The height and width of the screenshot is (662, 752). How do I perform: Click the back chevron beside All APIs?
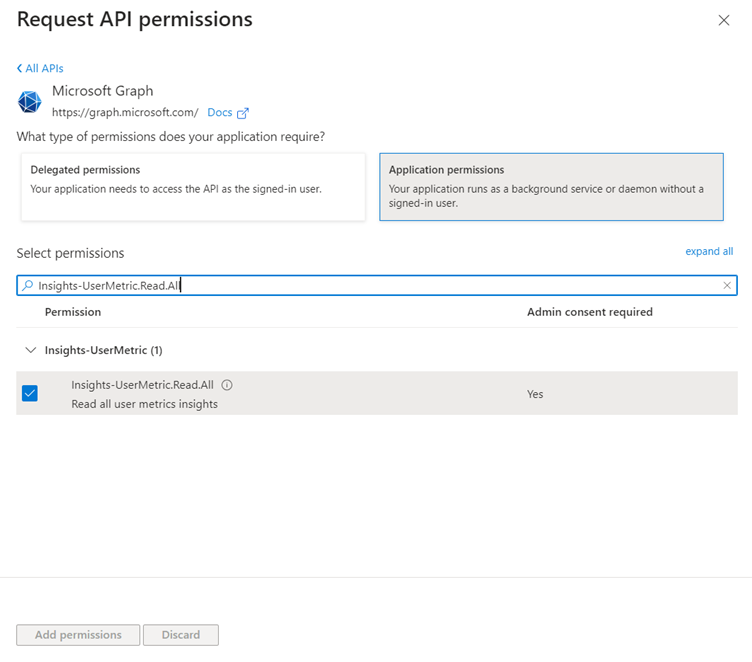(19, 68)
